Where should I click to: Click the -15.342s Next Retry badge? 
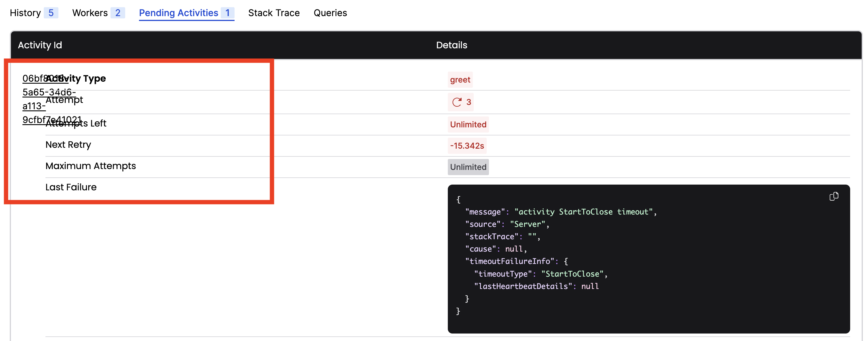pyautogui.click(x=467, y=145)
